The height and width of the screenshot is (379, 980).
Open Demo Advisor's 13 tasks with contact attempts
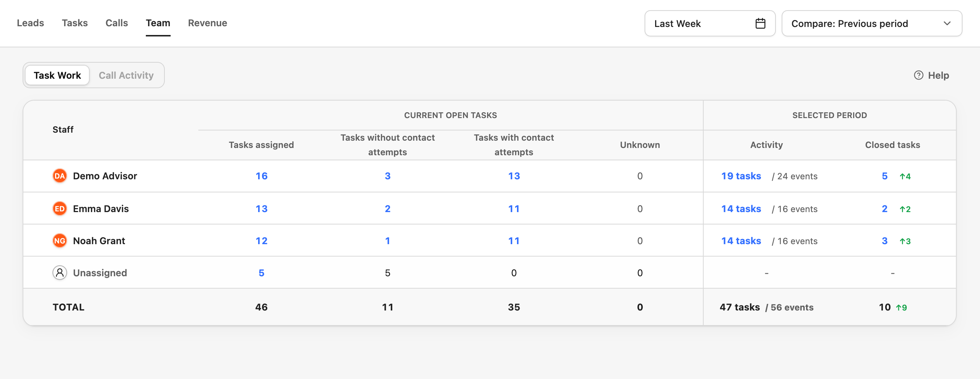point(514,176)
